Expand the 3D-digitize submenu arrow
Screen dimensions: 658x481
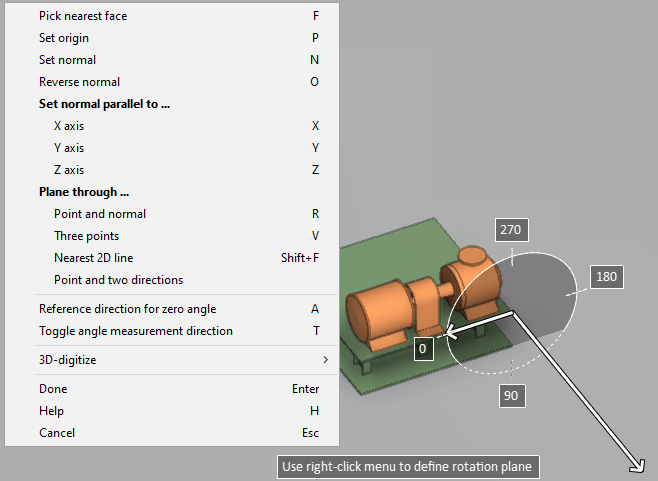(x=325, y=360)
